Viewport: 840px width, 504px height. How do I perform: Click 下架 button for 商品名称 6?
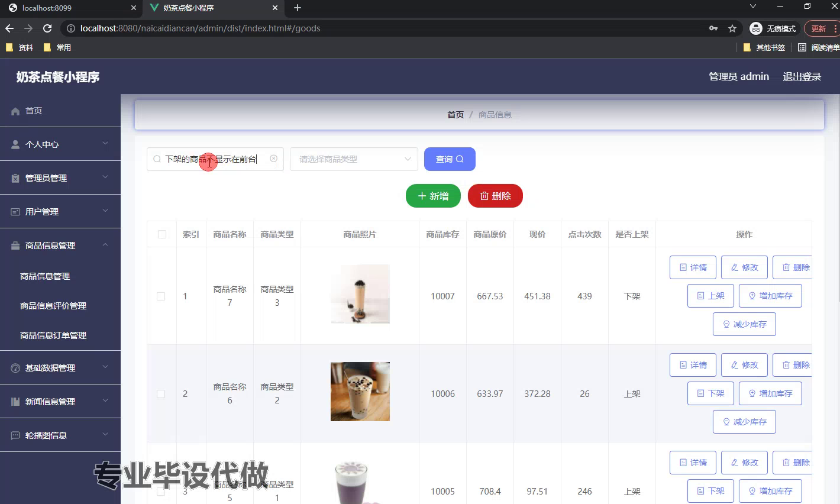(x=710, y=393)
